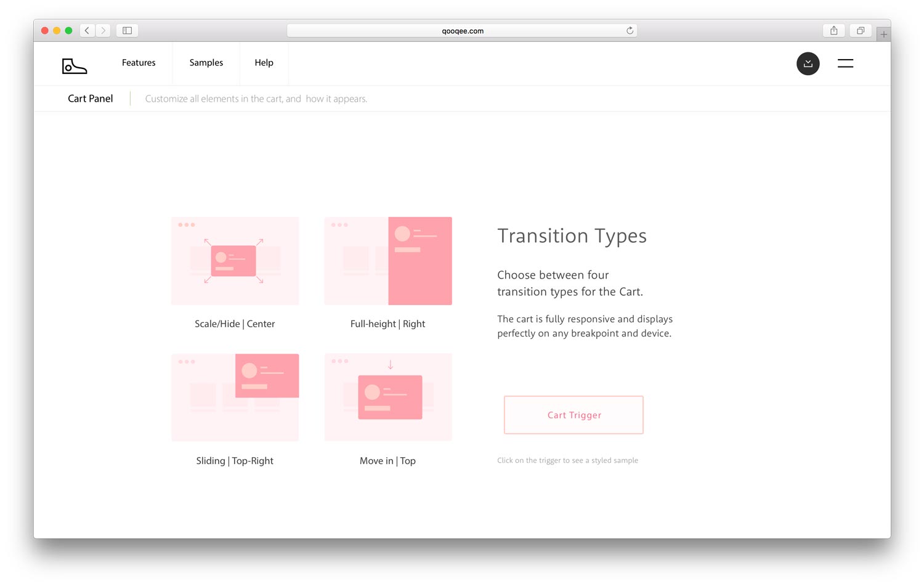Select the Scale/Hide Center transition thumbnail
This screenshot has height=586, width=924.
(235, 261)
